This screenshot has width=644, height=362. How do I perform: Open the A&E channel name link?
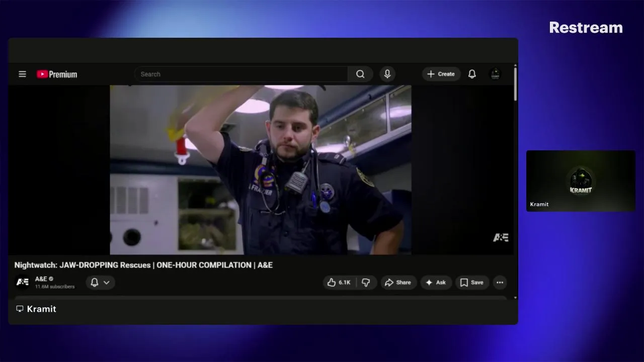coord(41,279)
